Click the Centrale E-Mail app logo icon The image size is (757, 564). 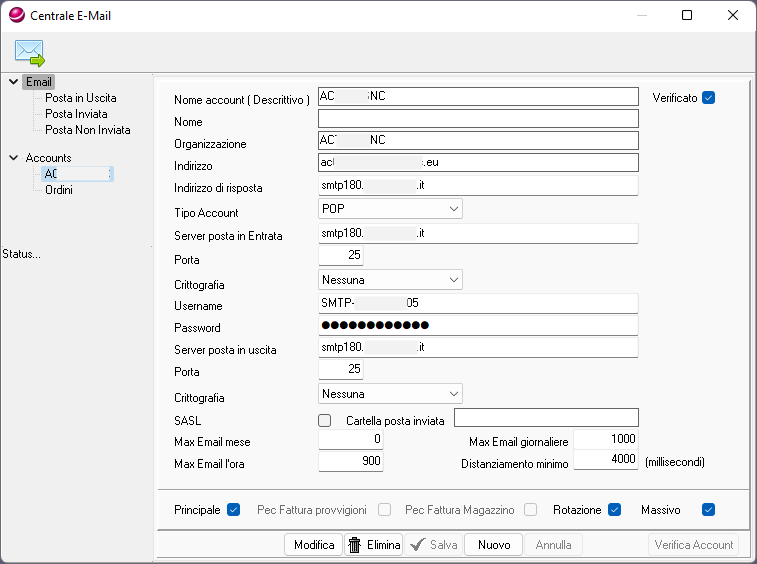[x=17, y=15]
